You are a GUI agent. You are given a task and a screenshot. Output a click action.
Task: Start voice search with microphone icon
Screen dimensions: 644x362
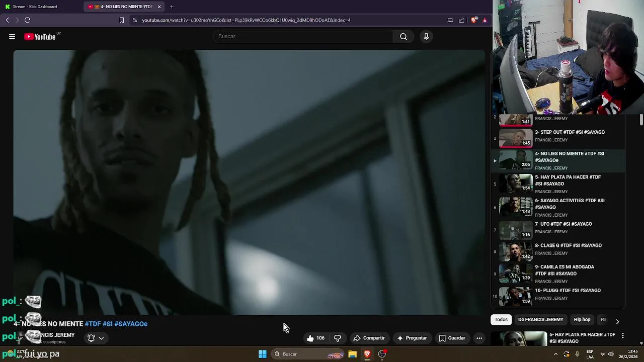[x=426, y=36]
